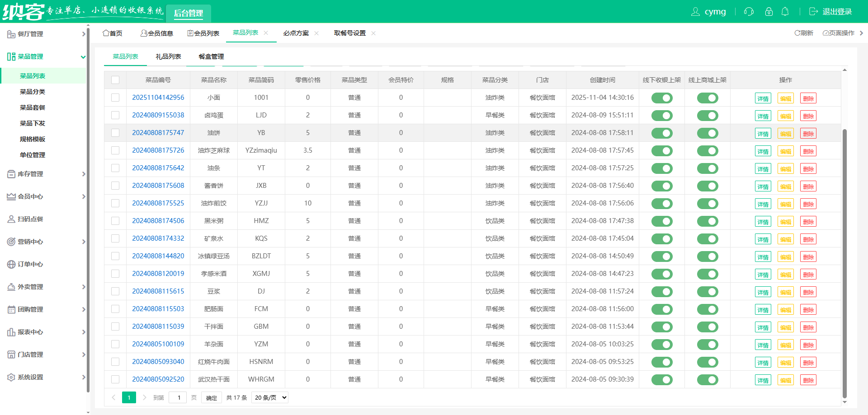868x415 pixels.
Task: Click 删除 button for 油条 row
Action: pyautogui.click(x=808, y=169)
